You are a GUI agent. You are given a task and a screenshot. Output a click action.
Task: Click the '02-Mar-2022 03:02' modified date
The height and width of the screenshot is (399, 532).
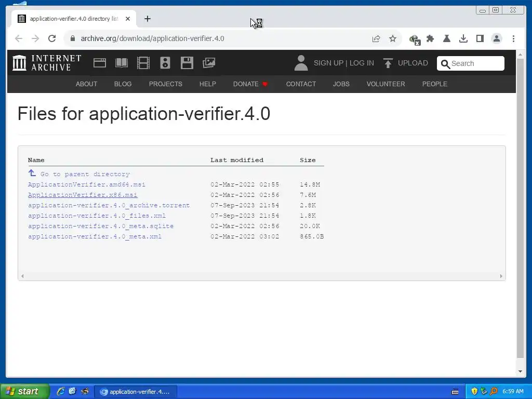(x=245, y=236)
